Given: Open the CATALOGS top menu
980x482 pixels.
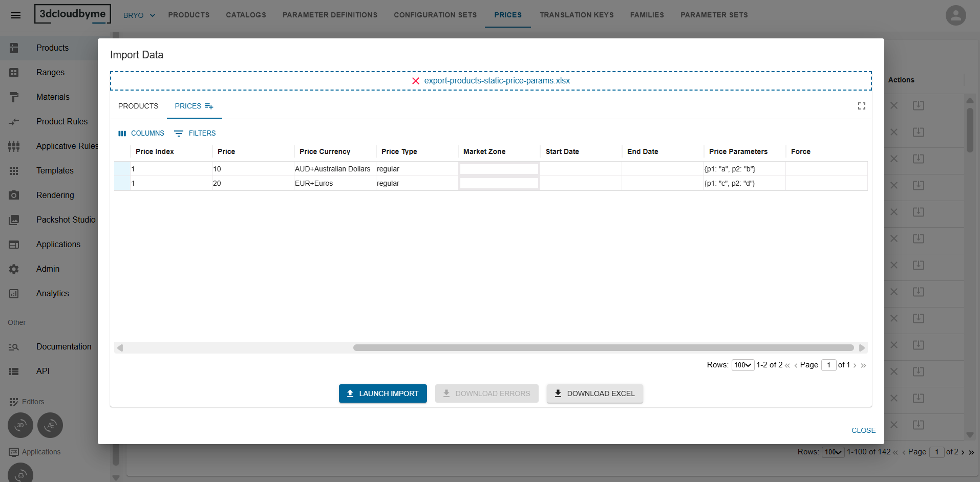Looking at the screenshot, I should 246,15.
